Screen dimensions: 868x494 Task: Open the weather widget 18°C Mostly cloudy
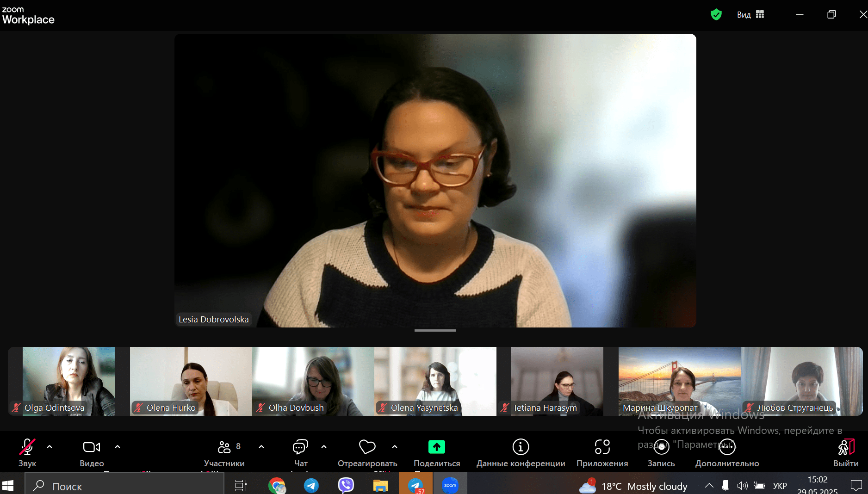[633, 486]
